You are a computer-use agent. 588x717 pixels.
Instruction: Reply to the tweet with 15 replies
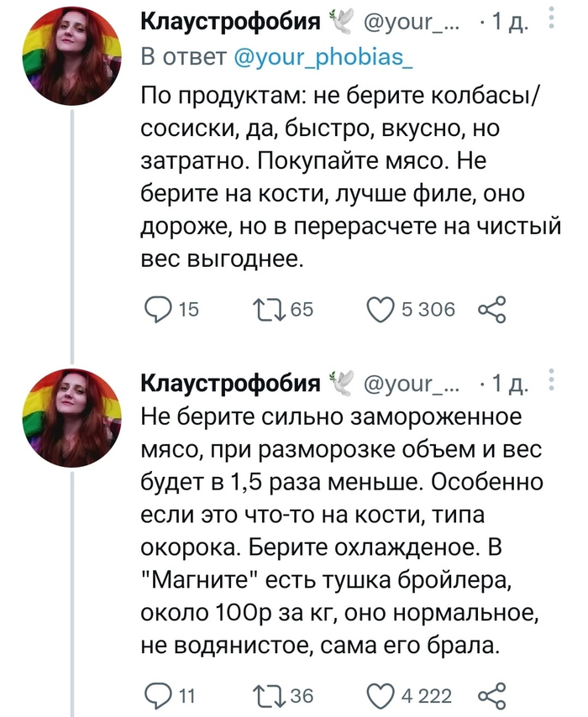(157, 311)
